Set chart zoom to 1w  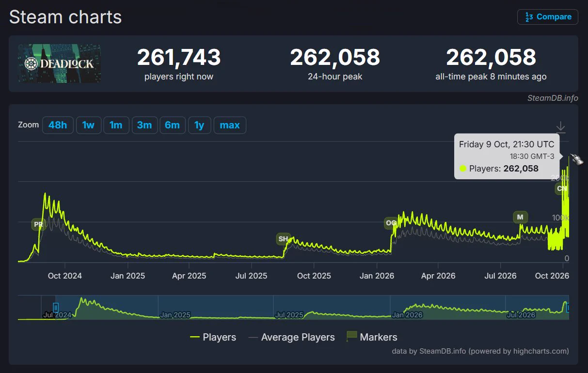88,125
